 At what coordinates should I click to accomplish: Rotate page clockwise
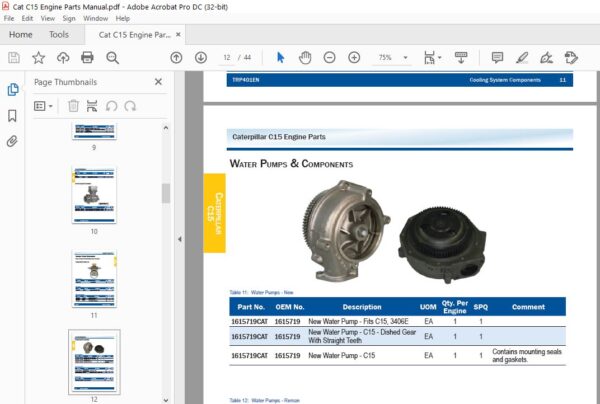click(x=130, y=106)
